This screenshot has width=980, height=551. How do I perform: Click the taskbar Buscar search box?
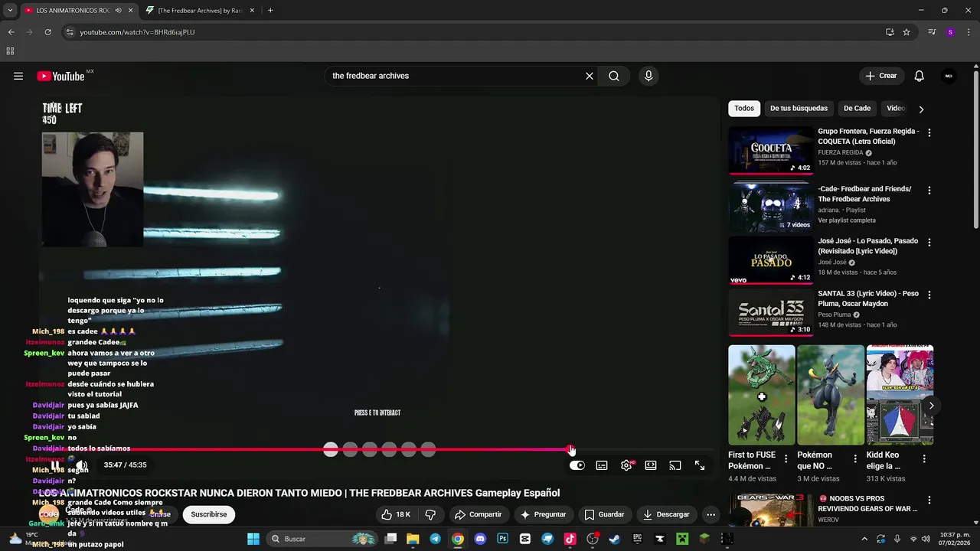point(322,539)
